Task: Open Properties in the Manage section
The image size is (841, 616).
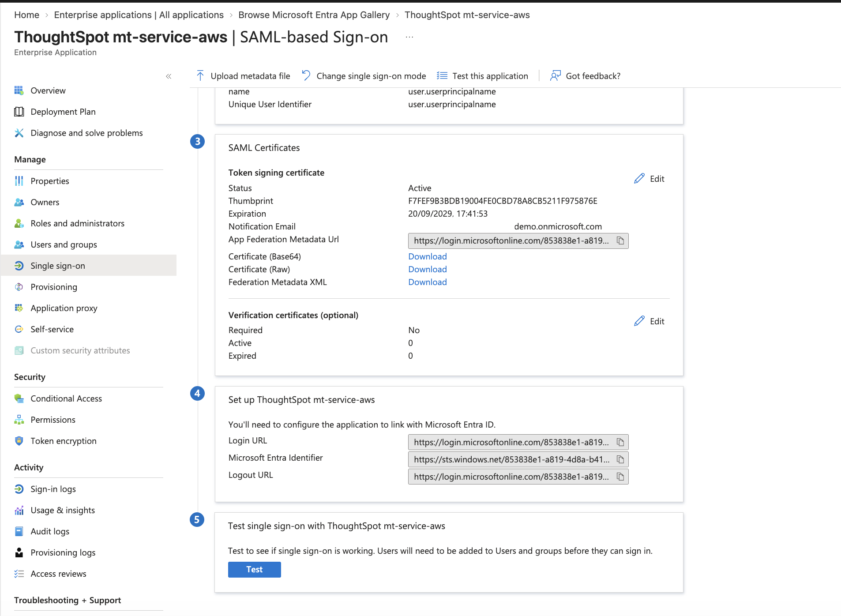Action: pos(50,181)
